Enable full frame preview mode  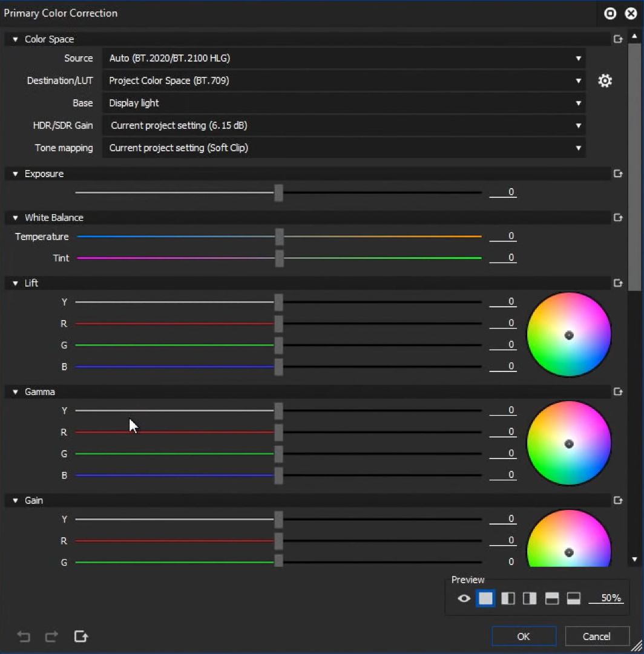485,598
